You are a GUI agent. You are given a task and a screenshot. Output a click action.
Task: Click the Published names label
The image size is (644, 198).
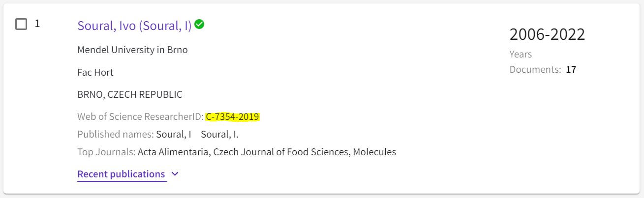tap(116, 134)
